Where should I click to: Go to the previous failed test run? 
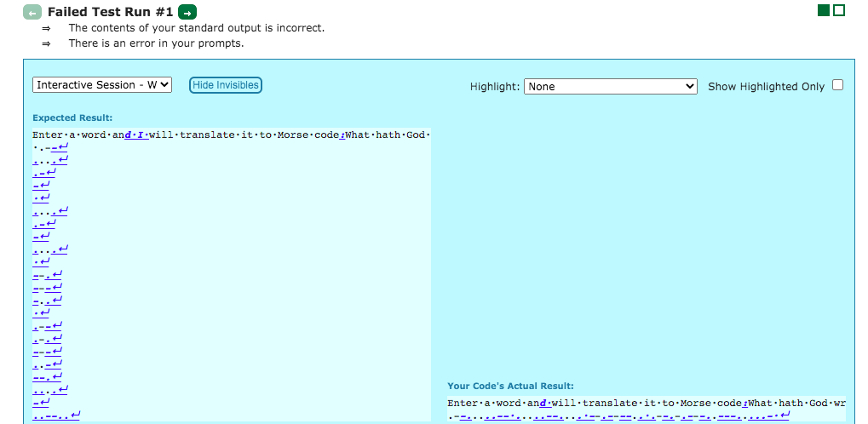32,12
